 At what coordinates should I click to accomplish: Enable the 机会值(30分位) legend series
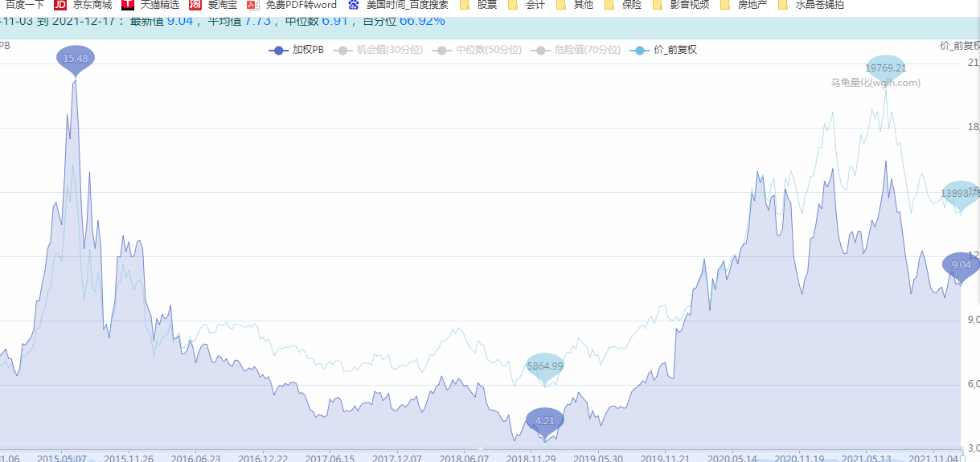pos(377,50)
